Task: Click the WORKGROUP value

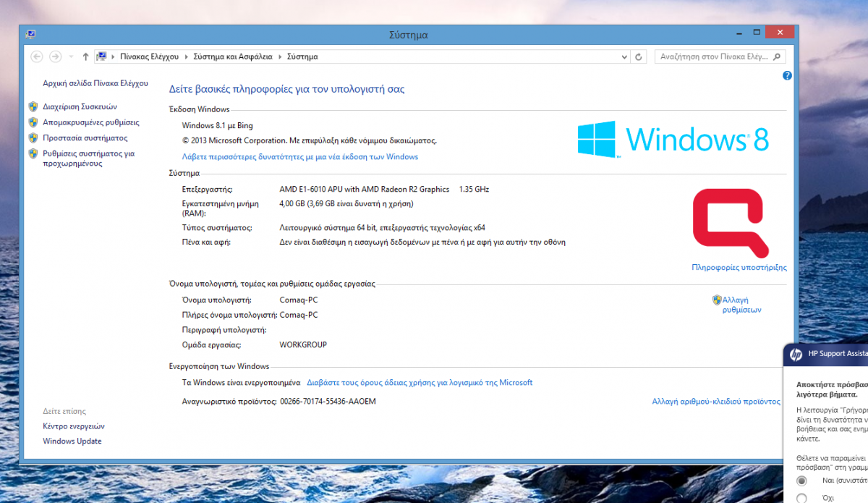Action: coord(303,345)
